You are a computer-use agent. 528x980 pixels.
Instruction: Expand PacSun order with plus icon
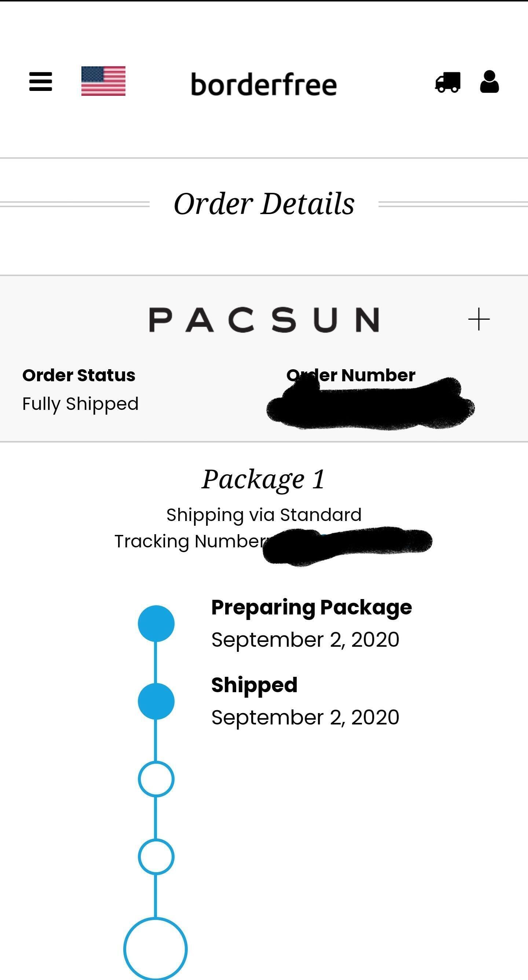(479, 319)
